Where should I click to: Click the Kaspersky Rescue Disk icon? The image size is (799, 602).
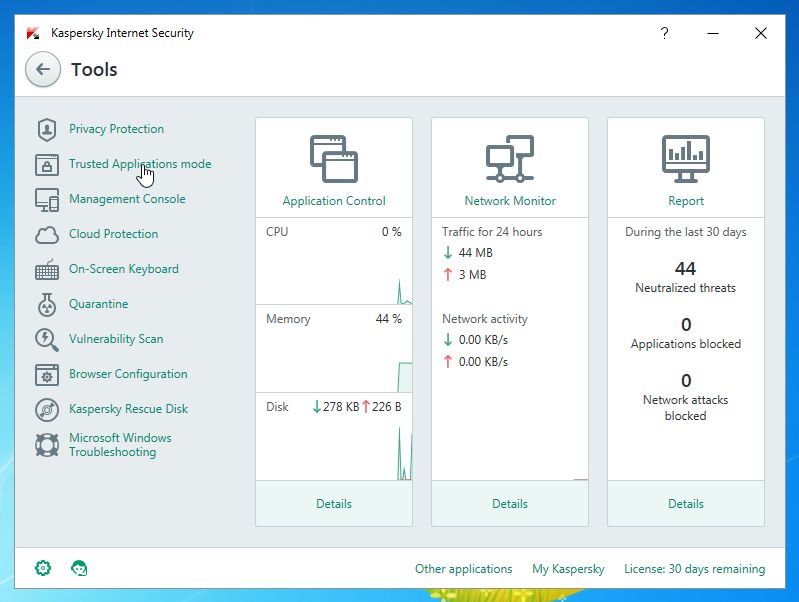click(46, 410)
